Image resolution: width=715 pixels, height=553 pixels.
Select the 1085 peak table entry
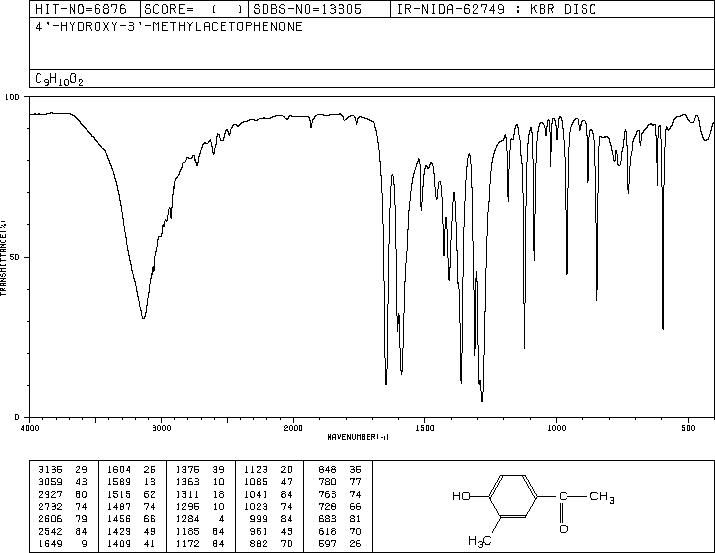click(x=268, y=482)
